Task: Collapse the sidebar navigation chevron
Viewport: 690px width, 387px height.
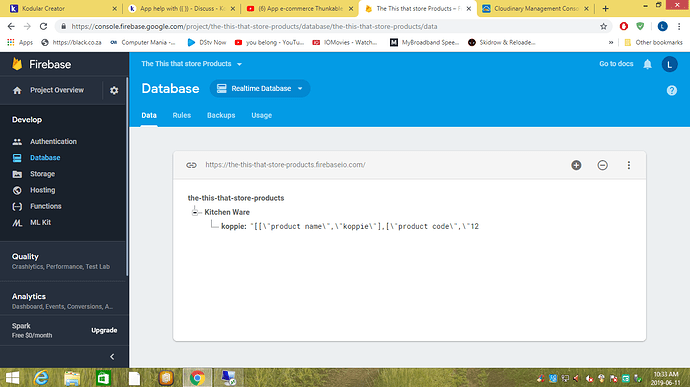Action: 112,357
